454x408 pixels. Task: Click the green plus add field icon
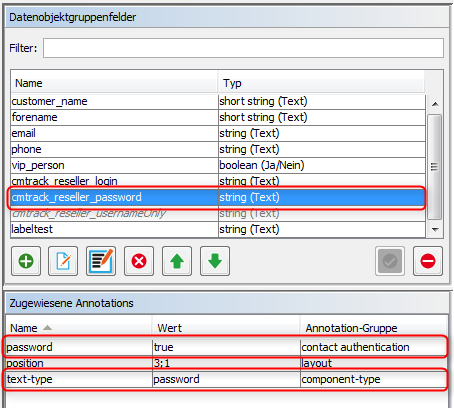click(26, 261)
